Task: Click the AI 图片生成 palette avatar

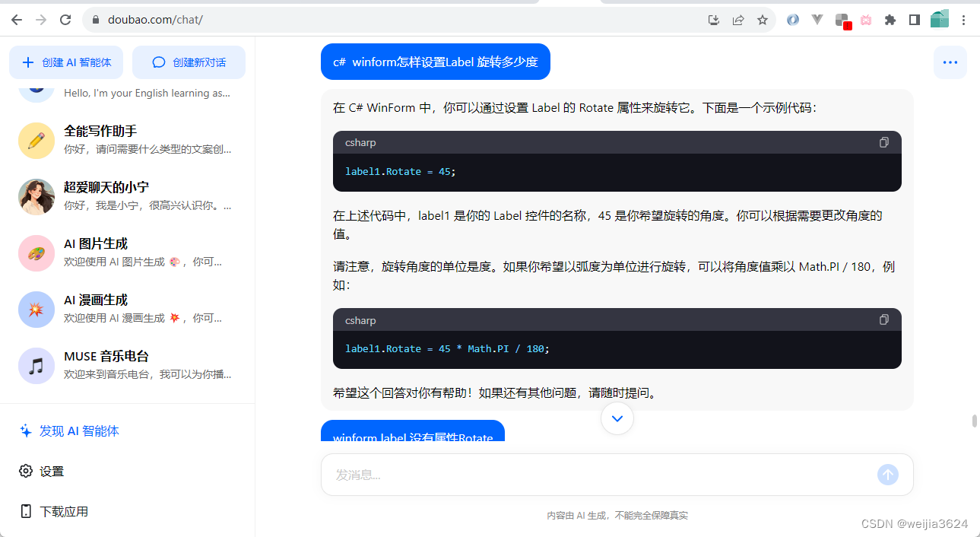Action: (x=36, y=253)
